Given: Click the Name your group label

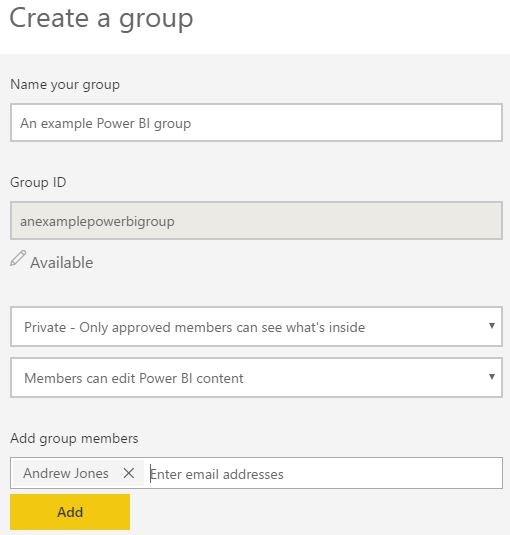Looking at the screenshot, I should 65,85.
